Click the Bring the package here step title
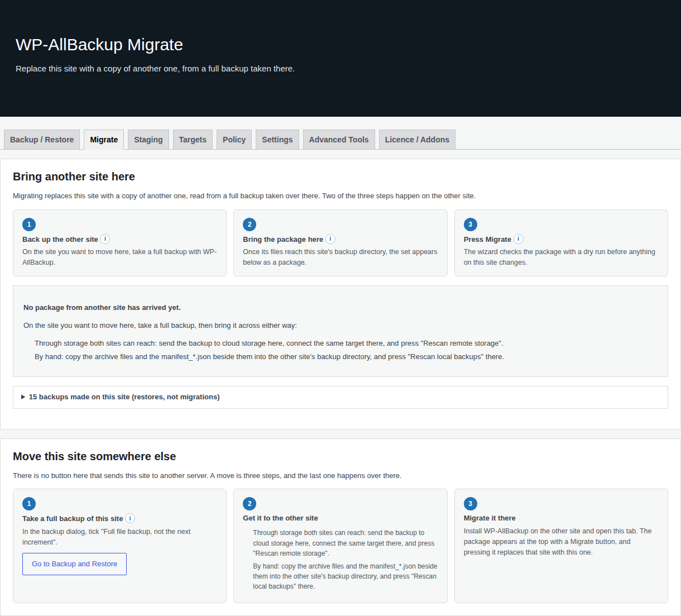The width and height of the screenshot is (681, 616). pos(283,239)
